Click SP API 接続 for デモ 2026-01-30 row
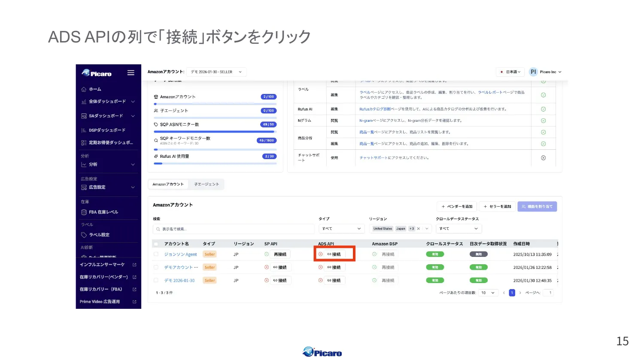The width and height of the screenshot is (644, 362). point(280,281)
